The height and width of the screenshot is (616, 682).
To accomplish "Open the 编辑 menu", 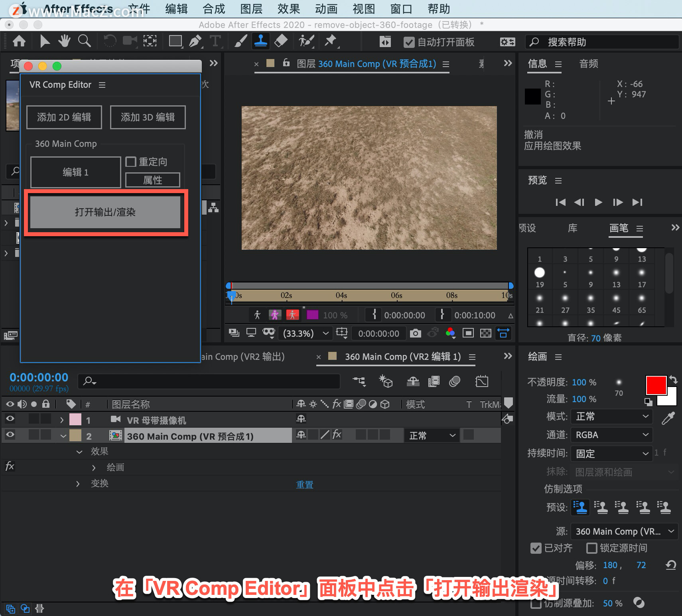I will click(x=176, y=9).
